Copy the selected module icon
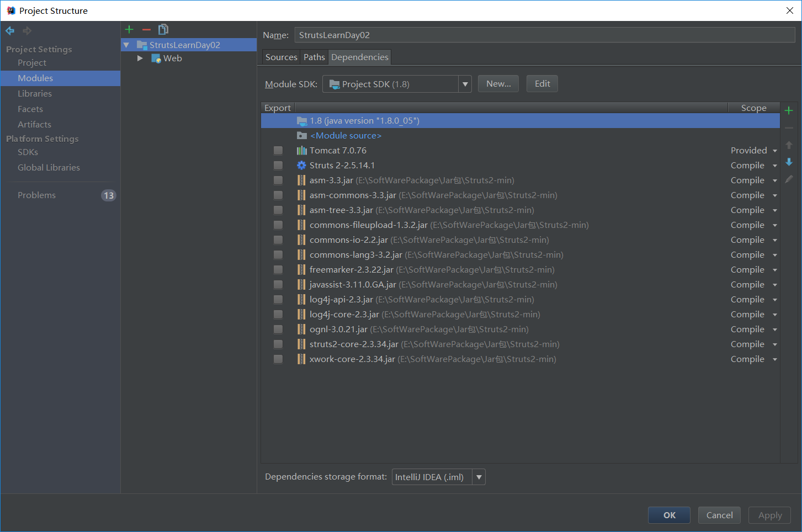Image resolution: width=802 pixels, height=532 pixels. (163, 29)
